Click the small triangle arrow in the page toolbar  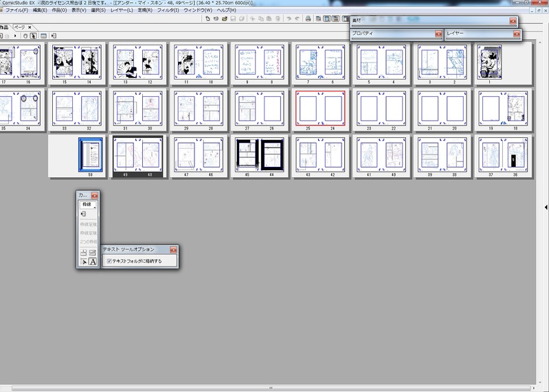click(x=15, y=36)
